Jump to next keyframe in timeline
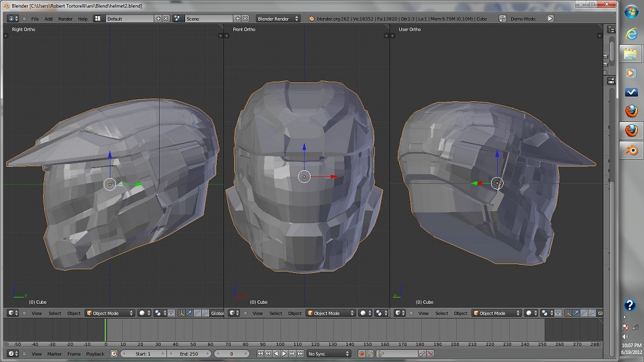Image resolution: width=644 pixels, height=362 pixels. pos(292,354)
